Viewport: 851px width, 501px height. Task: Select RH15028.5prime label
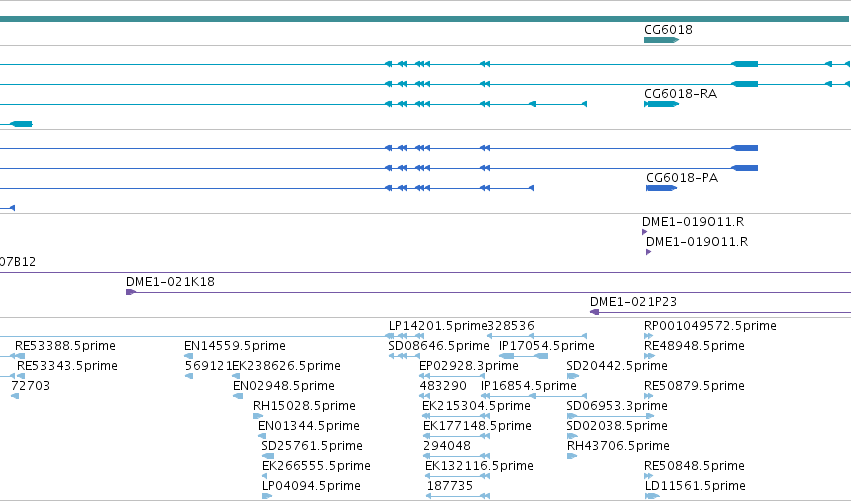tap(304, 407)
